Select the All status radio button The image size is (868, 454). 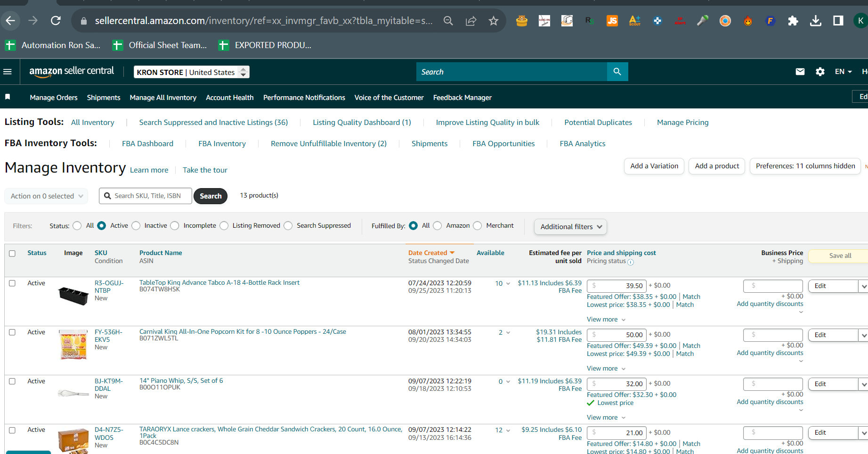(77, 226)
